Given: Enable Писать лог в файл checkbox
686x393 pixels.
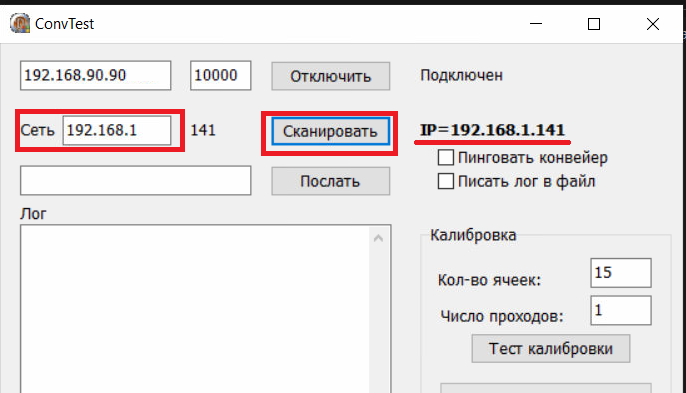Looking at the screenshot, I should click(x=446, y=181).
